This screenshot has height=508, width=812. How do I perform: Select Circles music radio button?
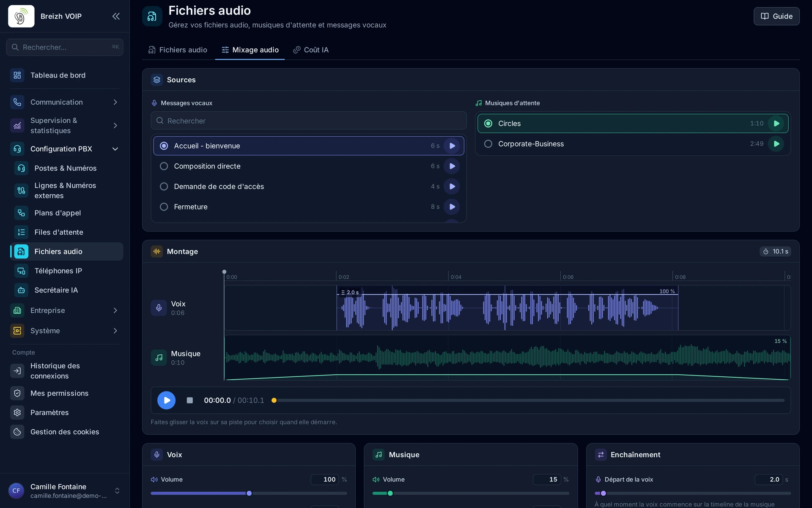point(488,124)
